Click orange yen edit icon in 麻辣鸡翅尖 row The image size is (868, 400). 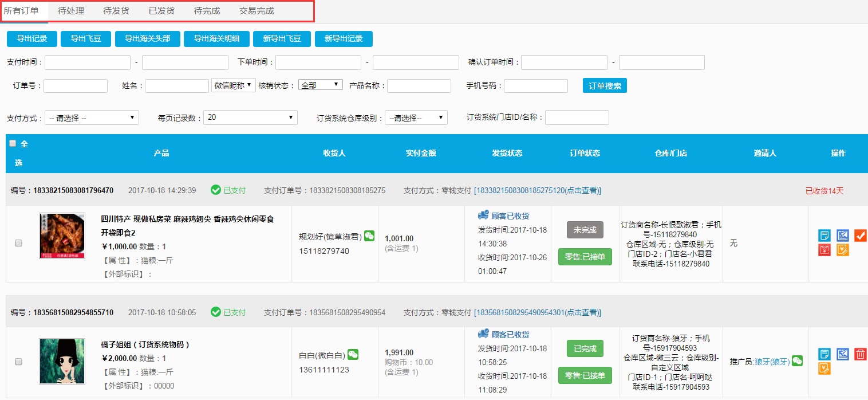[843, 250]
